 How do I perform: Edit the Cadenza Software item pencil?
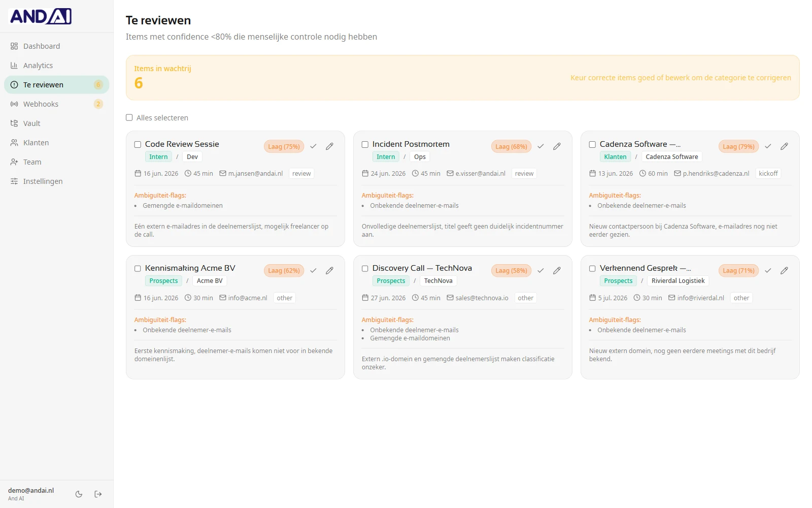pos(784,146)
